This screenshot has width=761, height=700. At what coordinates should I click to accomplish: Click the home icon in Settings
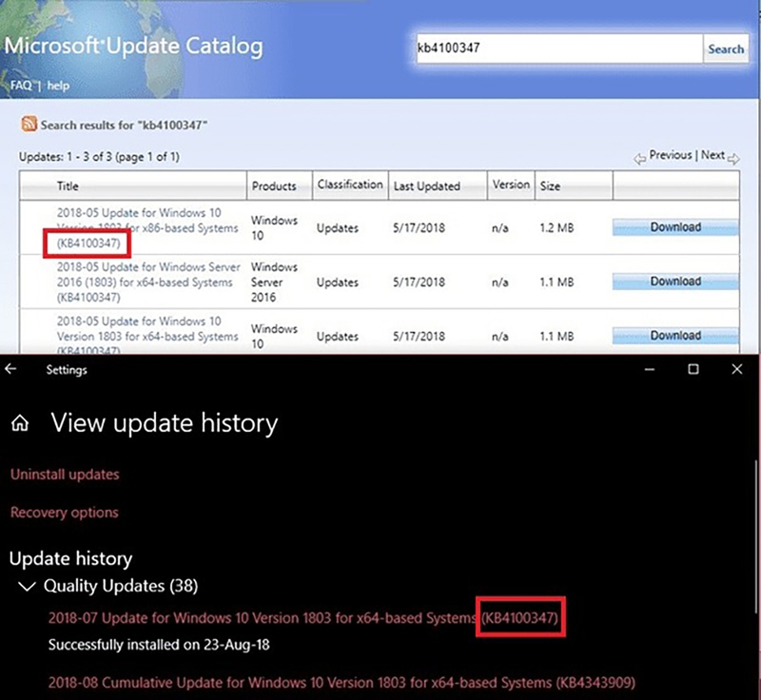click(20, 423)
